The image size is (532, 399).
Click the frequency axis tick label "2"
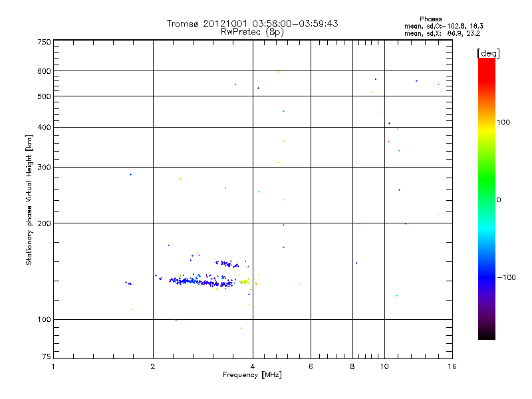(153, 366)
